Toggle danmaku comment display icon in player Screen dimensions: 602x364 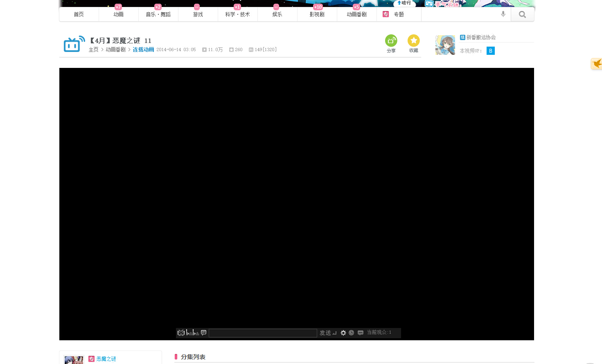(203, 333)
